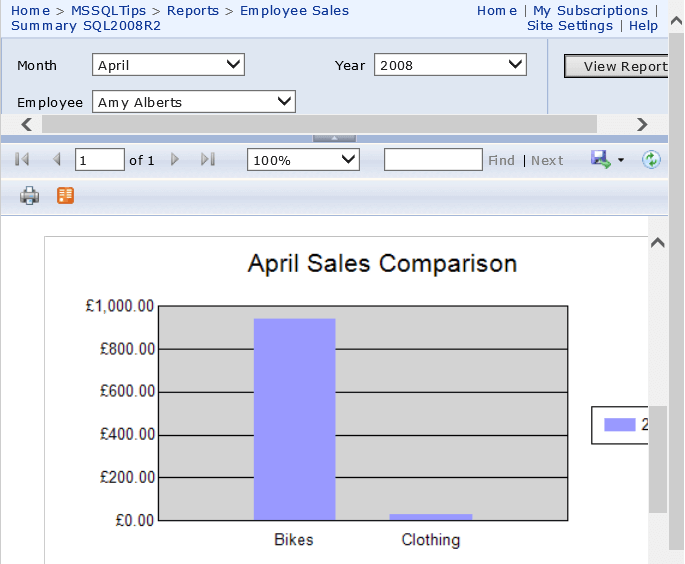The height and width of the screenshot is (564, 685).
Task: Click the export save disk icon
Action: pos(601,159)
